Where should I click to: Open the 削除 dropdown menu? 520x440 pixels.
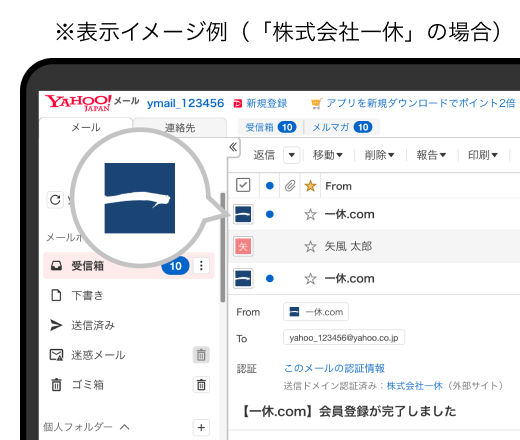click(x=379, y=155)
